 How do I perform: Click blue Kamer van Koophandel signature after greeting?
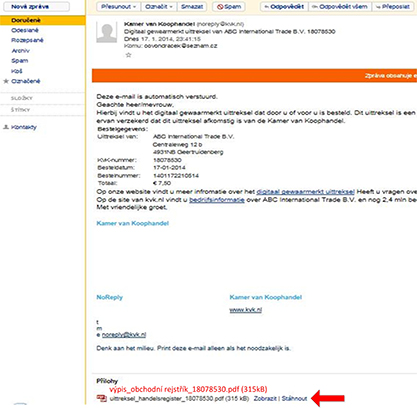click(x=133, y=223)
